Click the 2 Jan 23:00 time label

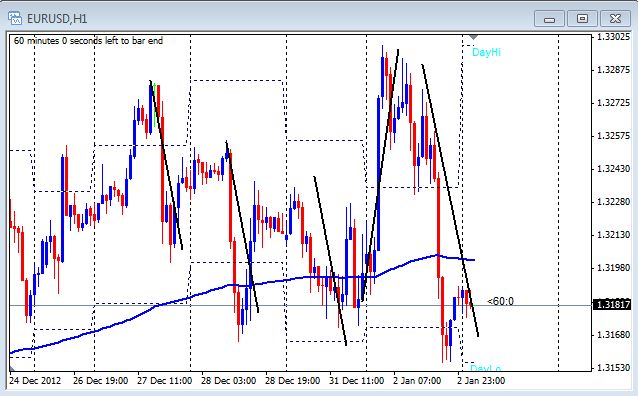point(481,381)
